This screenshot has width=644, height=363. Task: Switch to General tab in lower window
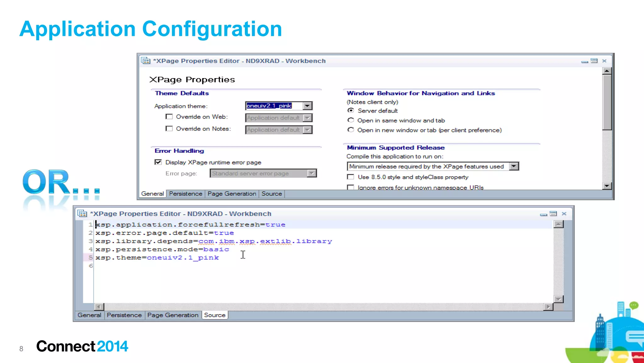[89, 315]
